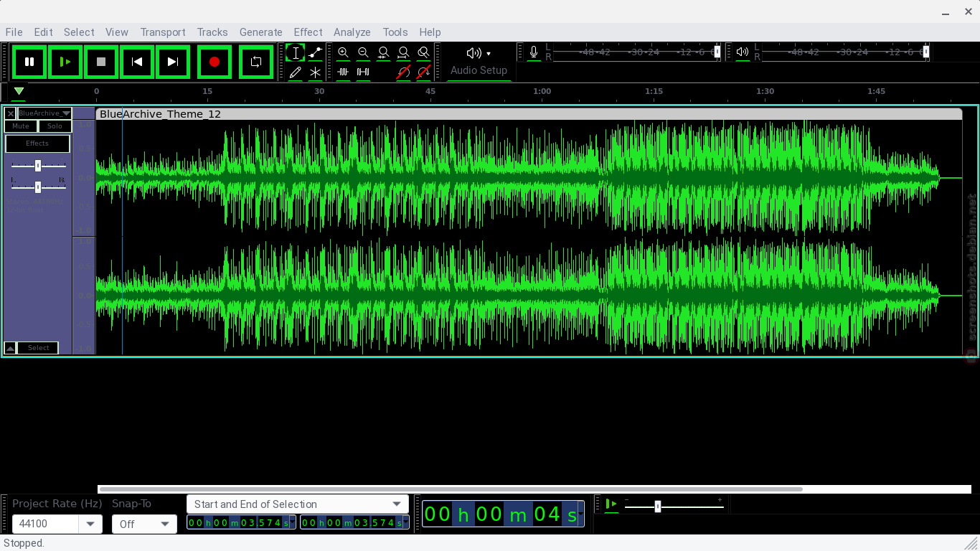Open the Edit menu
The width and height of the screenshot is (980, 551).
[43, 32]
